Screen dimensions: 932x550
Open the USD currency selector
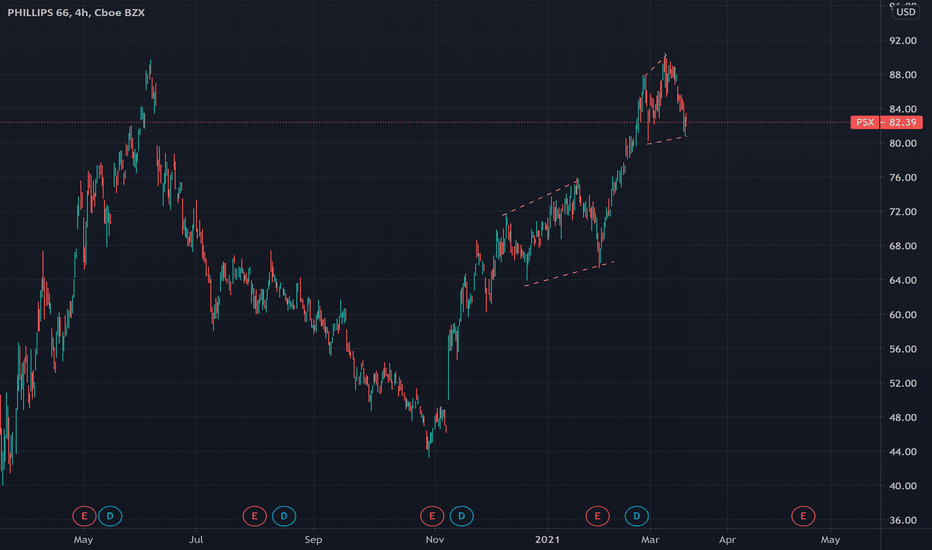905,12
